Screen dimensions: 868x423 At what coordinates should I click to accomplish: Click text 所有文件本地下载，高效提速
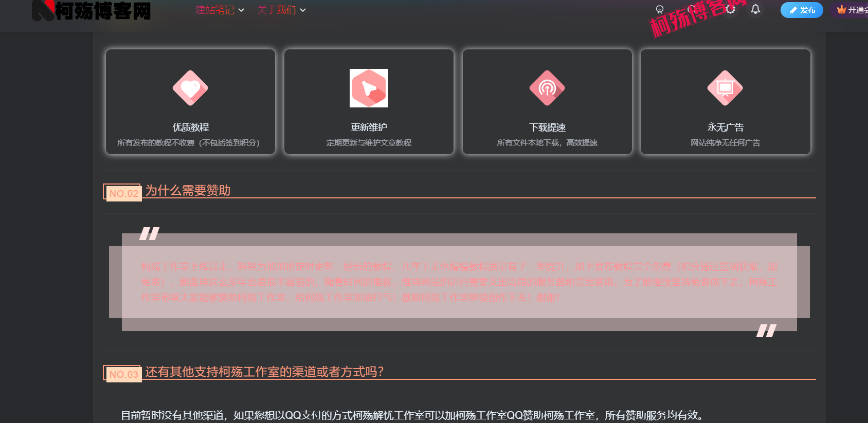coord(547,143)
